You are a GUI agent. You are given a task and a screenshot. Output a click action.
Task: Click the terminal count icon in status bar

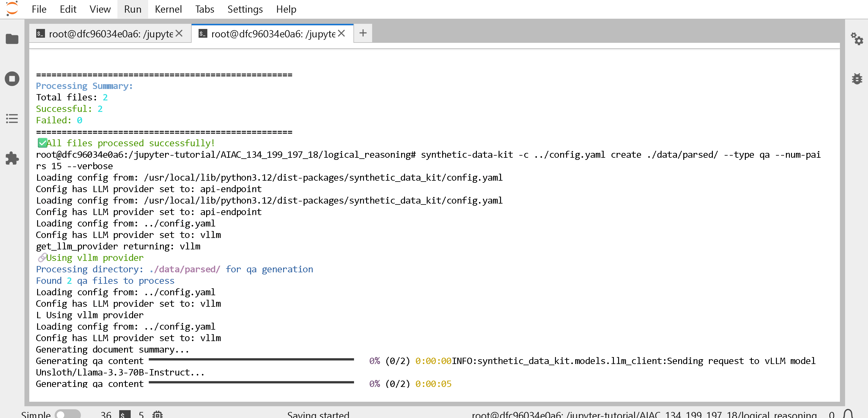coord(125,414)
